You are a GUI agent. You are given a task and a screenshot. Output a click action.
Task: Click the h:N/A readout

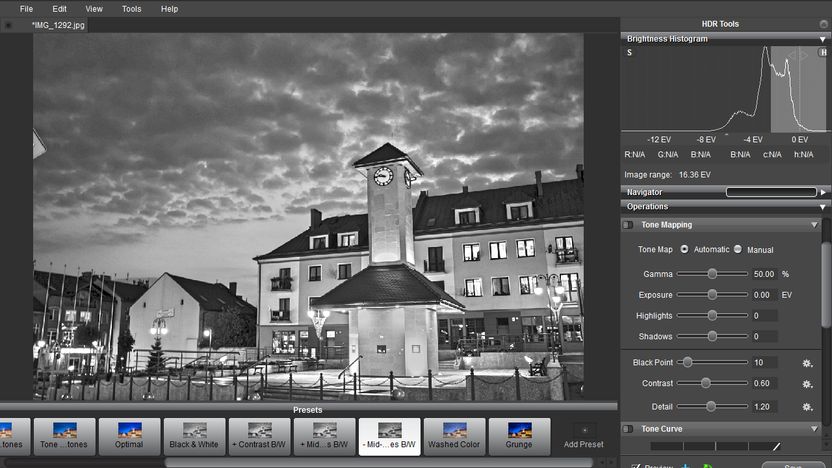[x=803, y=154]
